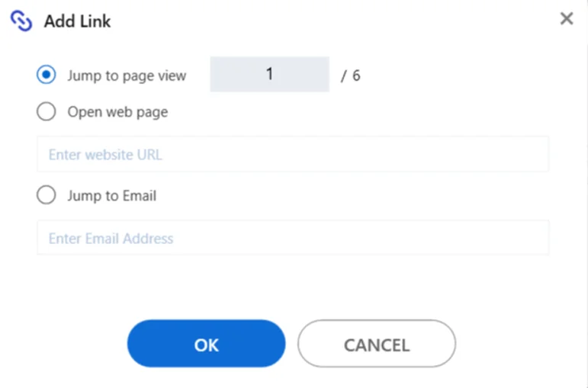The width and height of the screenshot is (588, 388).
Task: Click the far right end of email box
Action: pos(540,238)
